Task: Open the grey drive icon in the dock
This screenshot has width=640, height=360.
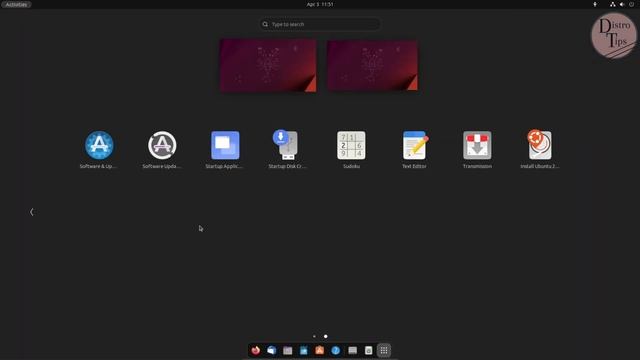Action: (352, 350)
